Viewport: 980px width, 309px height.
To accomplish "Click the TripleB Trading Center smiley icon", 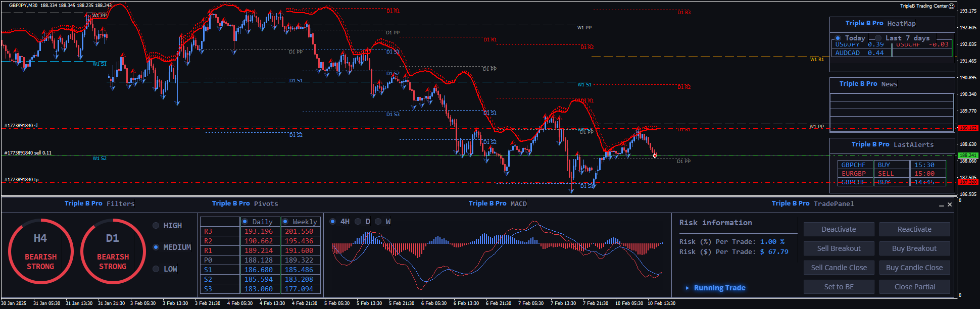I will click(951, 6).
